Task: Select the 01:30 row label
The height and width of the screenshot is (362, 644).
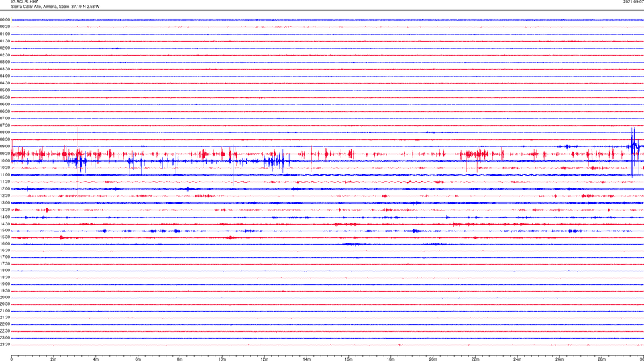Action: pos(5,41)
